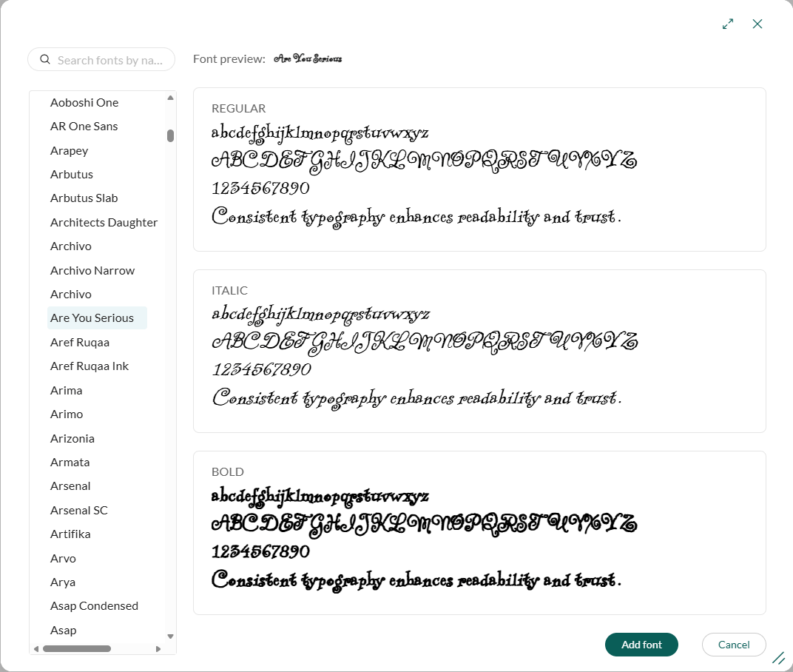The image size is (793, 672).
Task: Click the vertical scrollbar thumb of the font list
Action: 170,135
